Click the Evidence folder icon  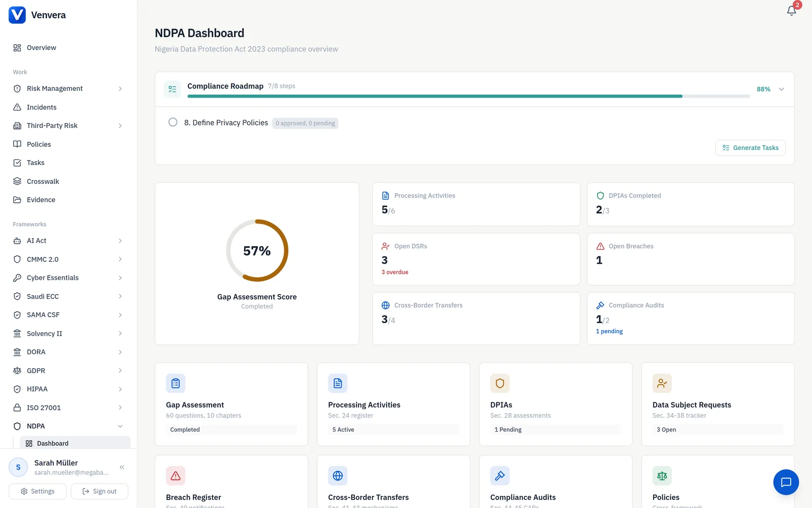pyautogui.click(x=17, y=200)
